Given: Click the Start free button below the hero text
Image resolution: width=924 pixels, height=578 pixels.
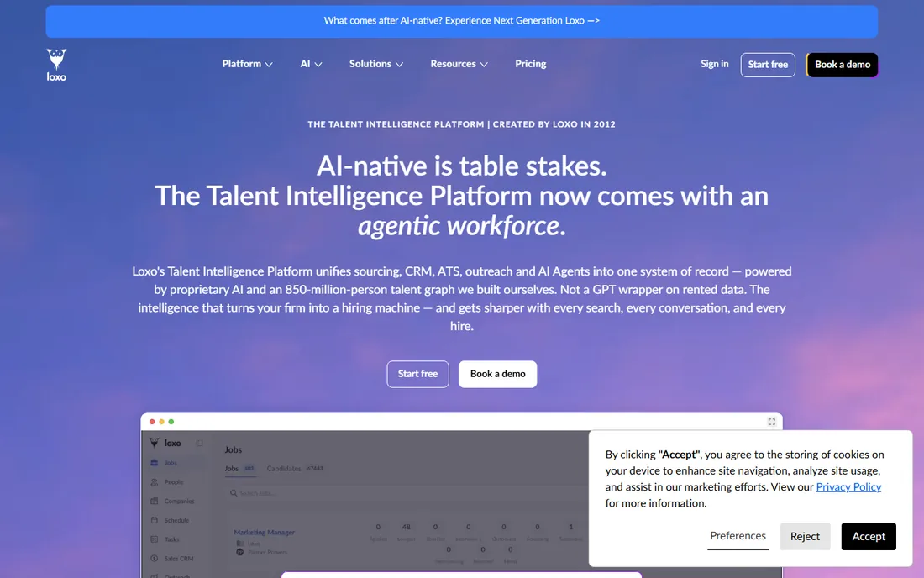Looking at the screenshot, I should (417, 374).
